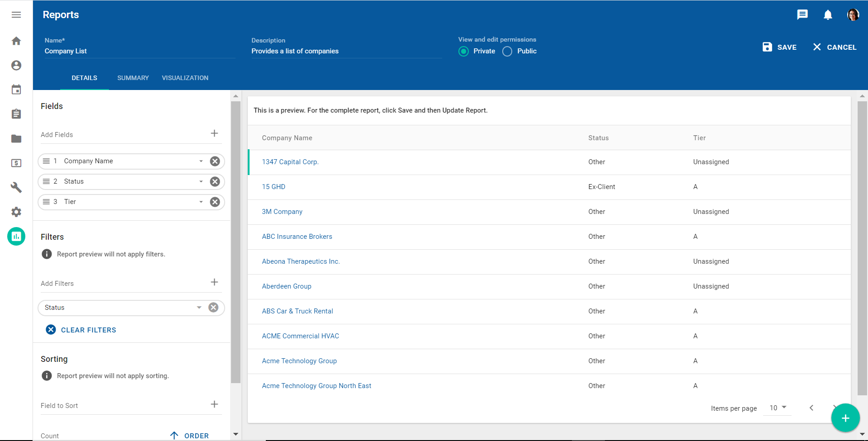Image resolution: width=868 pixels, height=441 pixels.
Task: Select the Invoices dollar icon
Action: tap(16, 163)
